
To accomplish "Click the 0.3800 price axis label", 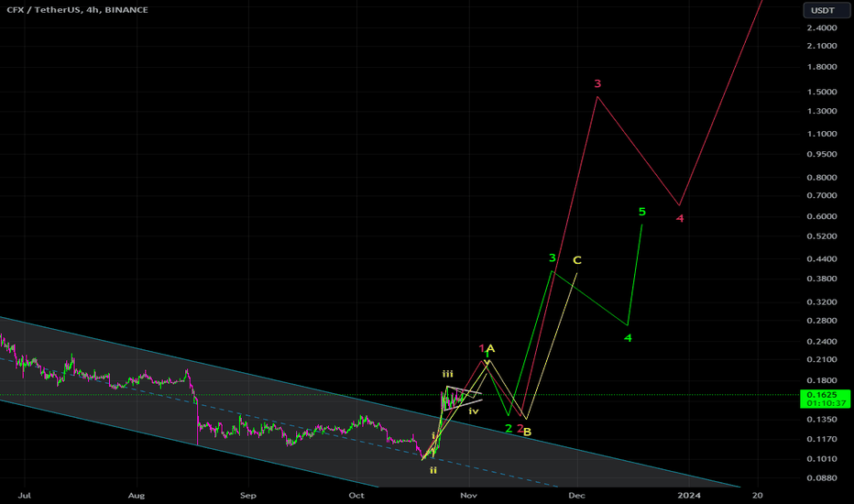I will click(x=822, y=279).
